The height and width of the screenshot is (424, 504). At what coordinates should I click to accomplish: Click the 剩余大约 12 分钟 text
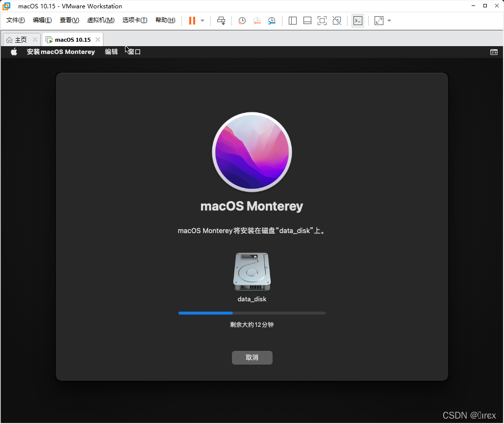click(252, 324)
